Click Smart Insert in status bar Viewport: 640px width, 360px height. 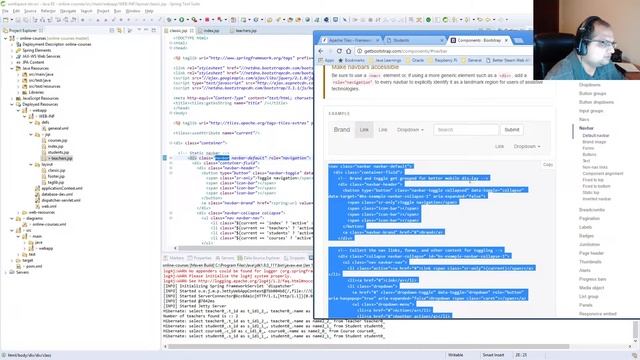point(493,355)
